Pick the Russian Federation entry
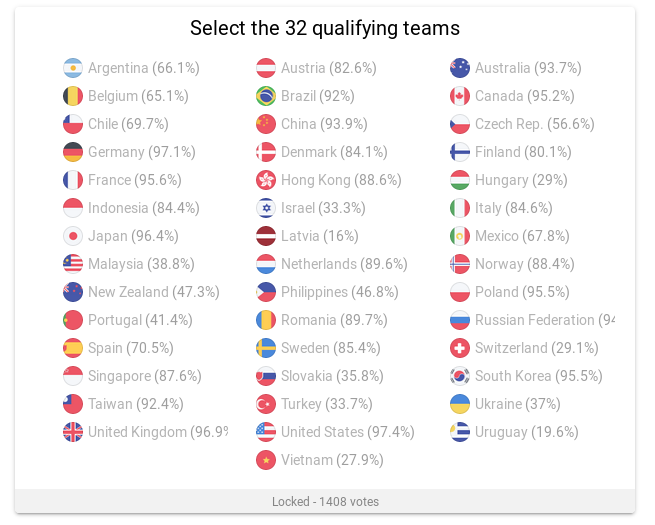This screenshot has height=525, width=655. pos(532,320)
